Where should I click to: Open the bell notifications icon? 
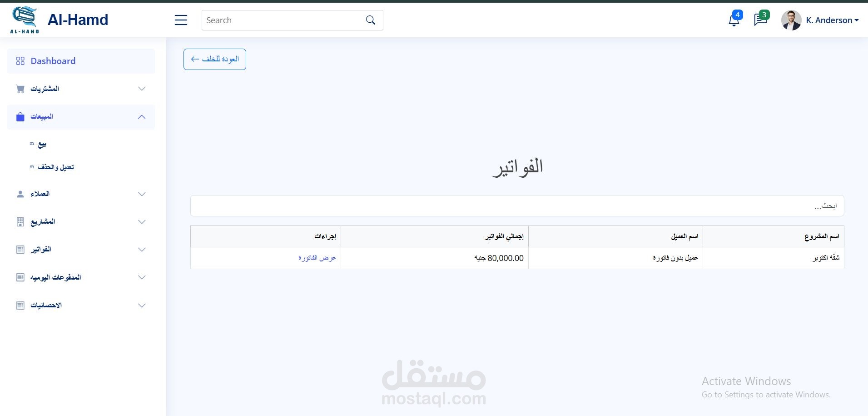point(734,20)
